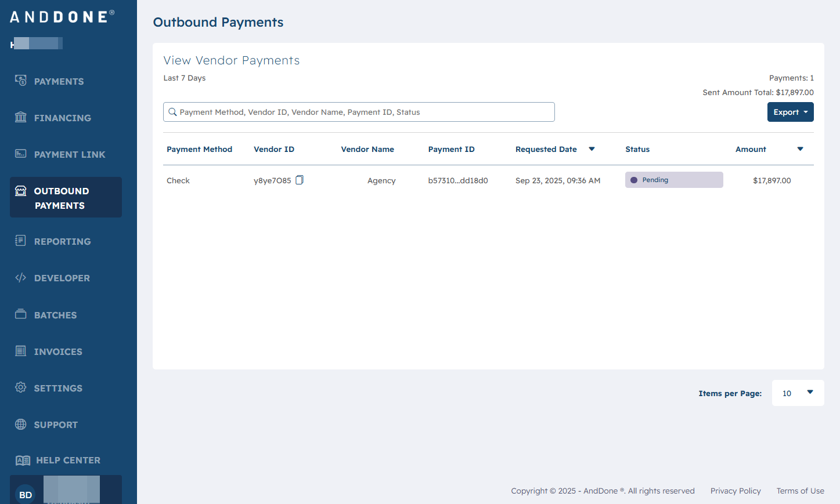Select the Check payment method cell
The height and width of the screenshot is (504, 840).
[178, 180]
